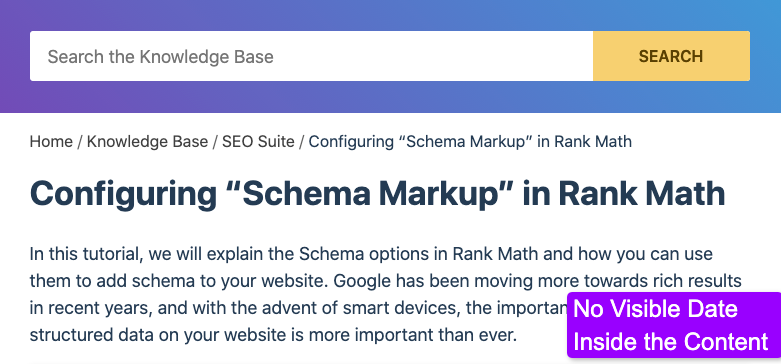Click the slash separator after Home breadcrumb
The width and height of the screenshot is (781, 364).
pyautogui.click(x=80, y=141)
